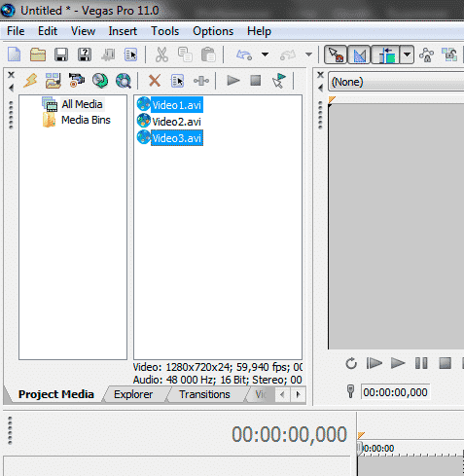The width and height of the screenshot is (464, 476).
Task: Get Media from the Web icon
Action: (124, 81)
